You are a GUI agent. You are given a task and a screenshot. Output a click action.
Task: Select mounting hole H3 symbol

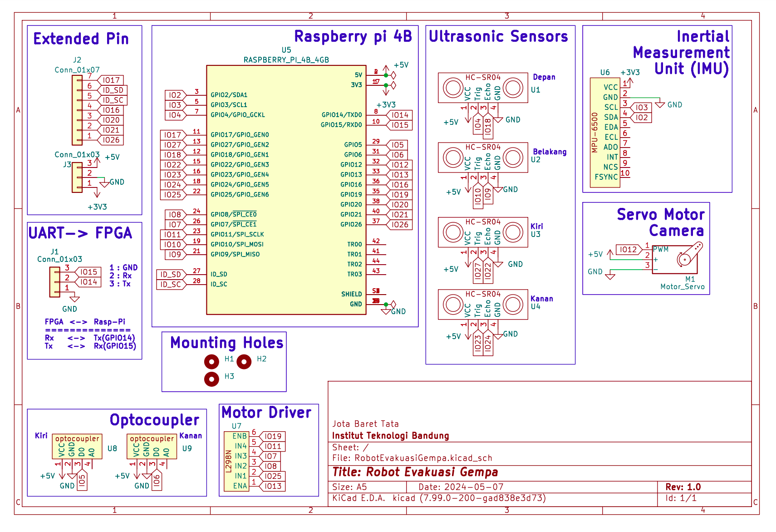coord(211,379)
